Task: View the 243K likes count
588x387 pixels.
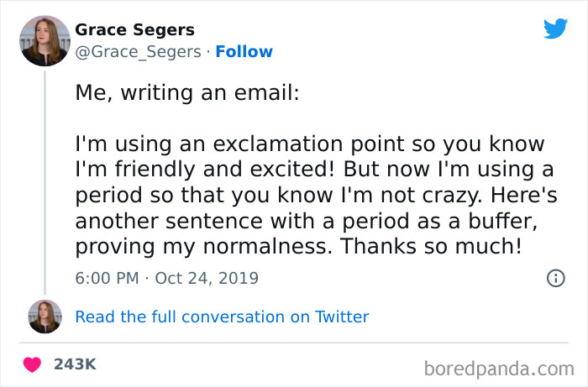Action: (x=75, y=364)
